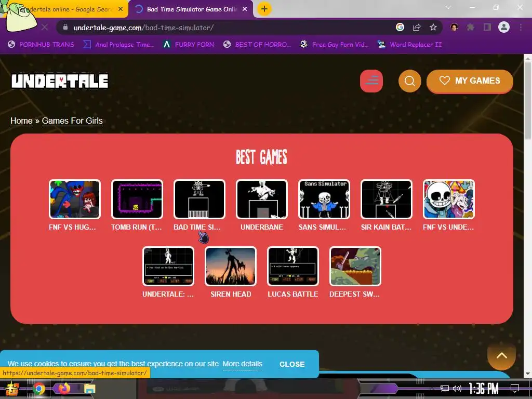The height and width of the screenshot is (399, 532).
Task: Open cookie More details link
Action: [x=242, y=364]
